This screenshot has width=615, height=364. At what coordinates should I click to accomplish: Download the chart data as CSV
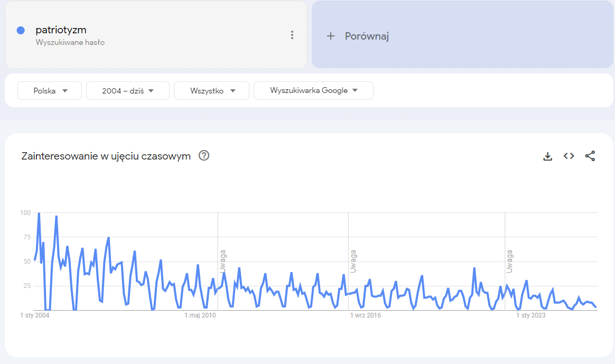[548, 156]
